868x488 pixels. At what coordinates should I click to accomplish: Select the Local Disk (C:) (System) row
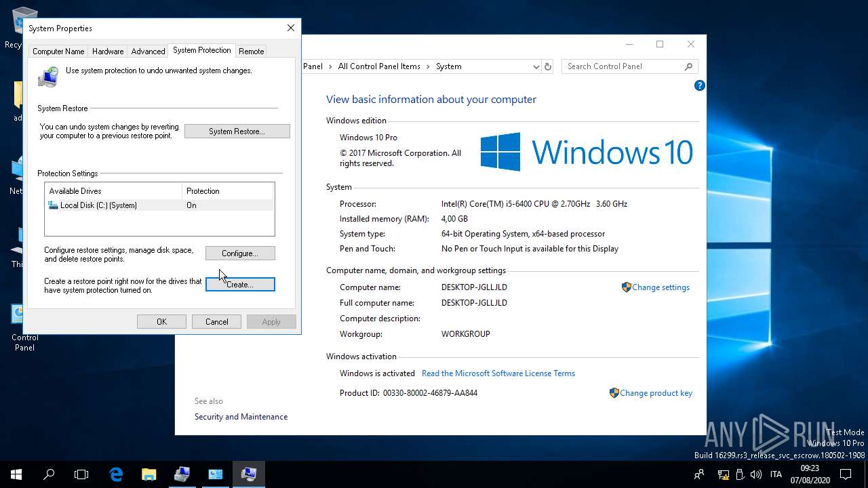coord(159,205)
